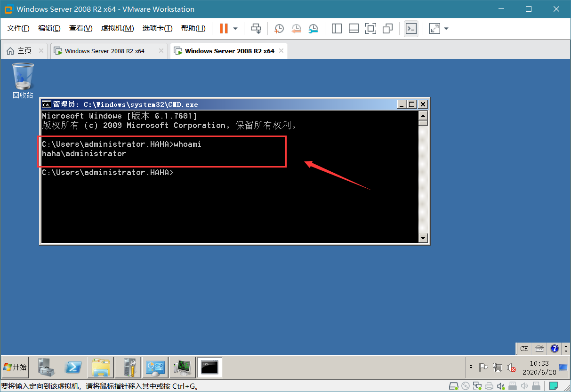Image resolution: width=571 pixels, height=392 pixels.
Task: Launch Server Manager from taskbar
Action: pyautogui.click(x=47, y=368)
